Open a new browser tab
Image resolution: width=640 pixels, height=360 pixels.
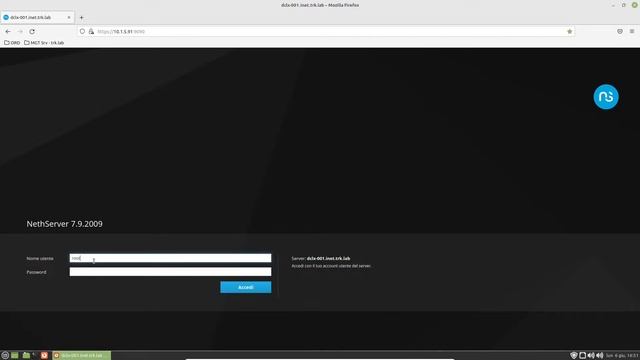[81, 18]
